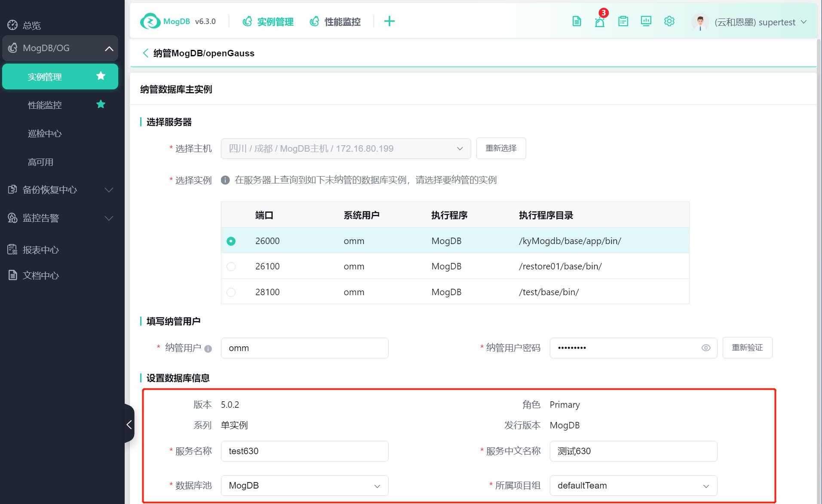Open 报表中心 in the sidebar
The image size is (822, 504).
point(41,250)
